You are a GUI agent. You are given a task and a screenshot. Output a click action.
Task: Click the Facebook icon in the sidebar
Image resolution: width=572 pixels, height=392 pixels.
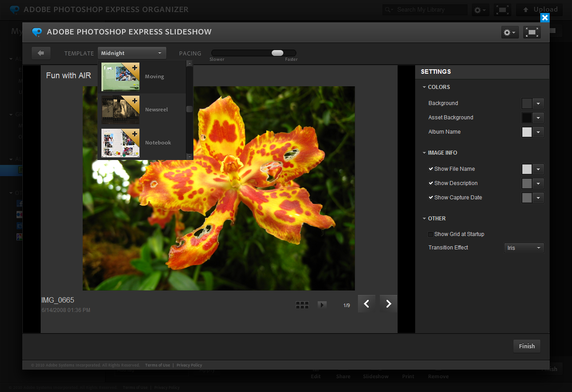click(19, 203)
